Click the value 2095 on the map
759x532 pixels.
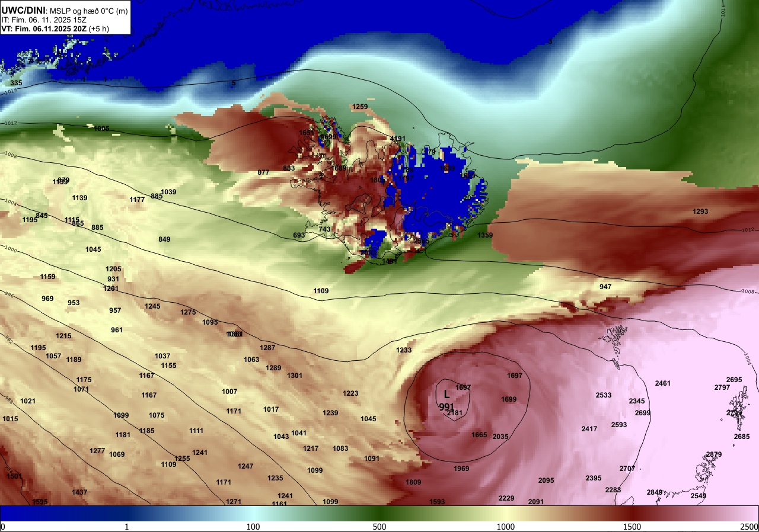pyautogui.click(x=546, y=480)
